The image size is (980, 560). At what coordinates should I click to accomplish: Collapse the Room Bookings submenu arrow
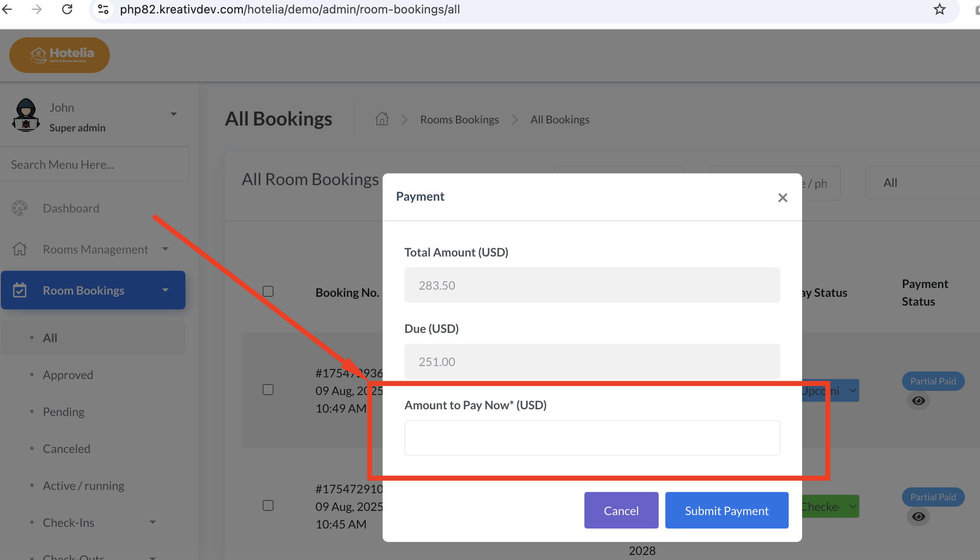pyautogui.click(x=165, y=290)
